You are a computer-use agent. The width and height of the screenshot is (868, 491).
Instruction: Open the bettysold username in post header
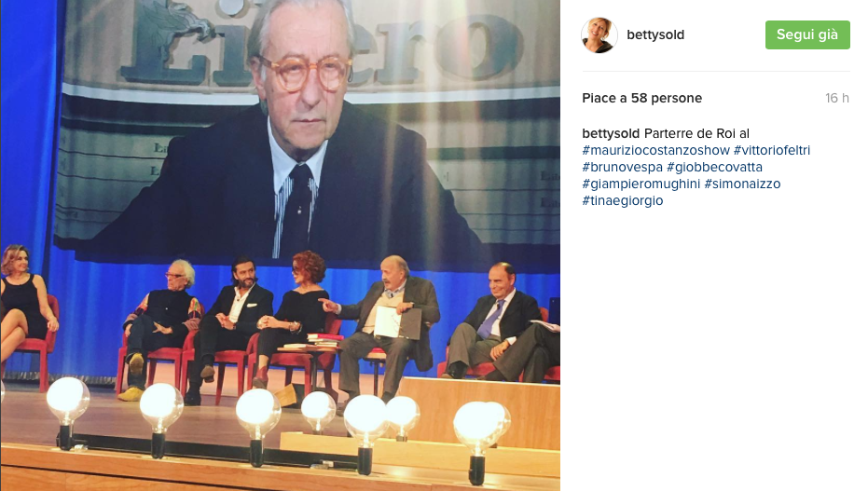tap(655, 34)
